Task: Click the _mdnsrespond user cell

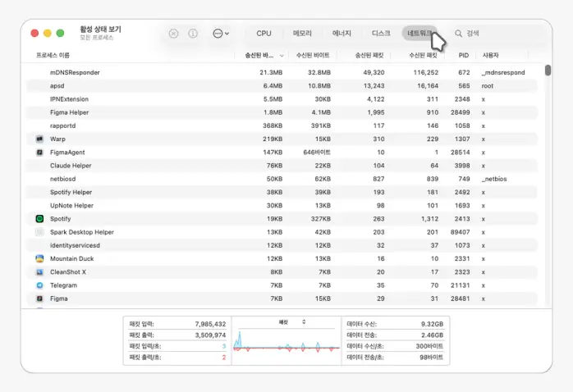Action: point(503,73)
